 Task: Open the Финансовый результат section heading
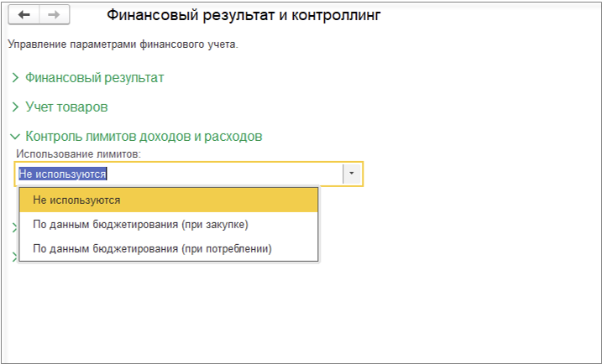94,78
